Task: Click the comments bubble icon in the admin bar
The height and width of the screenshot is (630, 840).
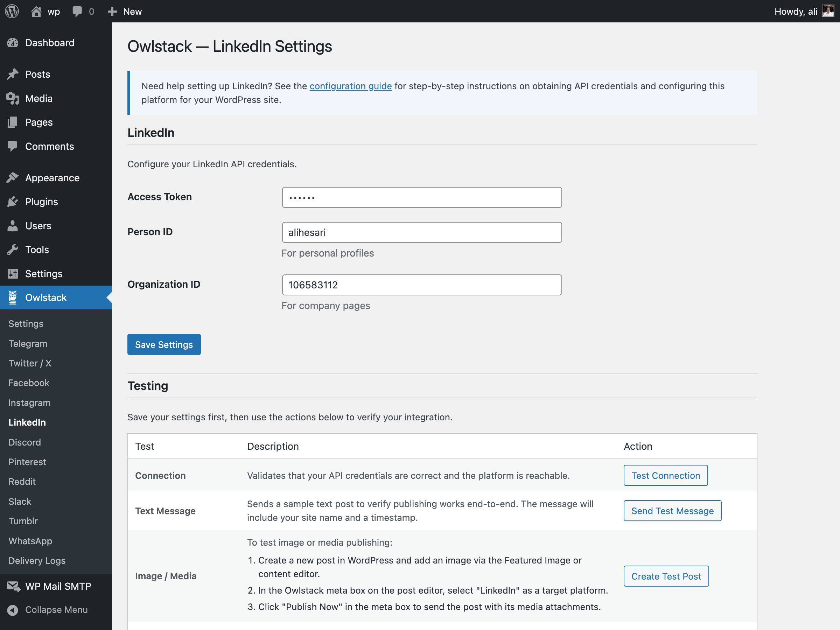Action: 77,12
